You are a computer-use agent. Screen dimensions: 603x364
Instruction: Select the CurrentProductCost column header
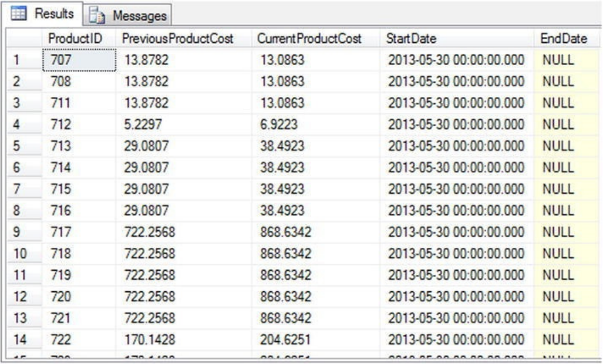pyautogui.click(x=310, y=38)
